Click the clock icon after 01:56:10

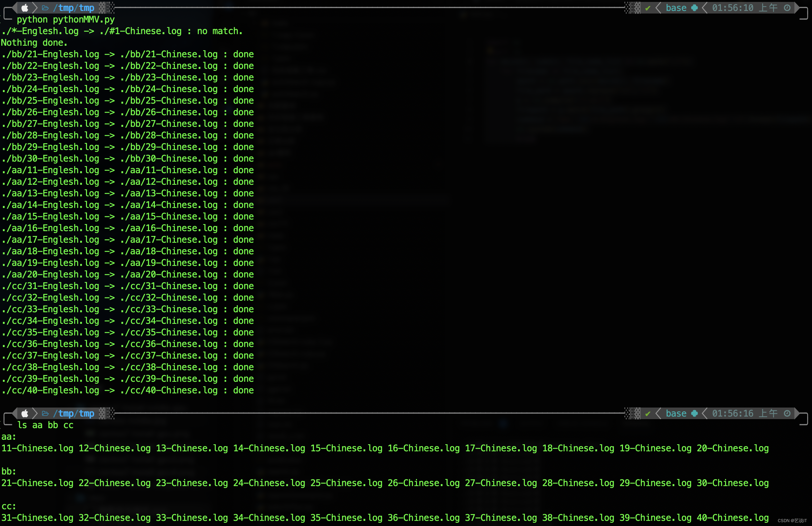(x=787, y=7)
